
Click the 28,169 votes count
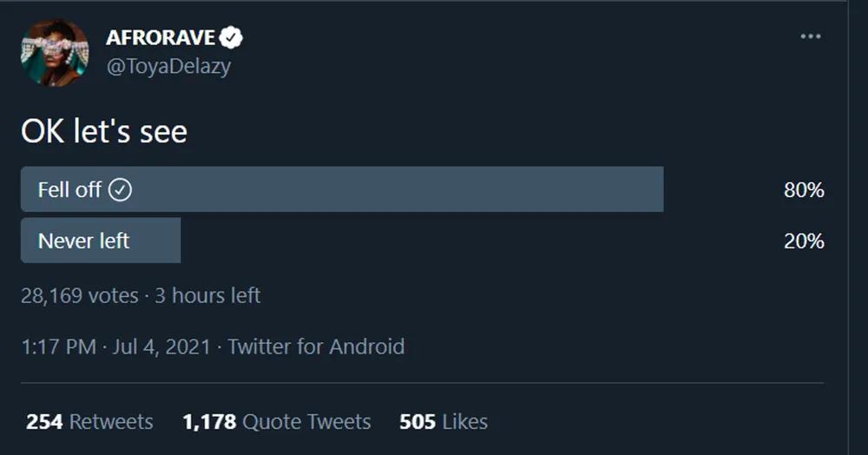79,295
